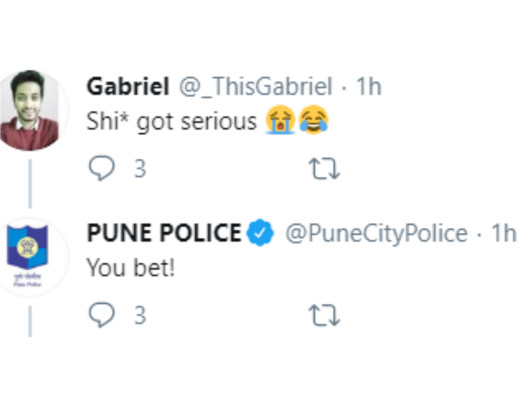
Task: Click the reply icon under Pune Police's tweet
Action: [102, 316]
